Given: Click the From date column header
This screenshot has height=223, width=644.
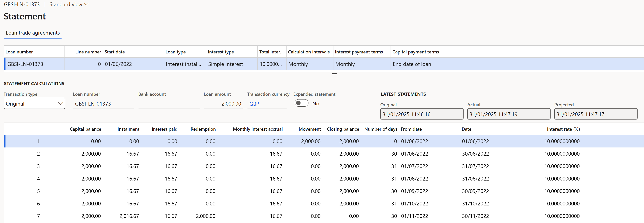Looking at the screenshot, I should pos(411,129).
